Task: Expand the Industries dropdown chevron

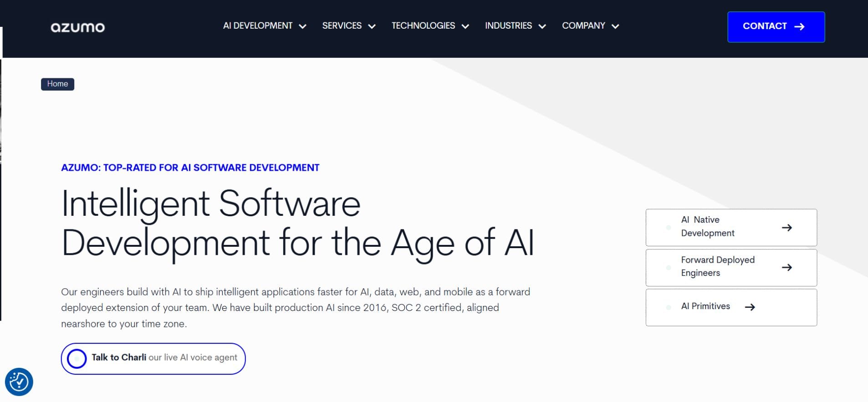Action: [x=542, y=26]
